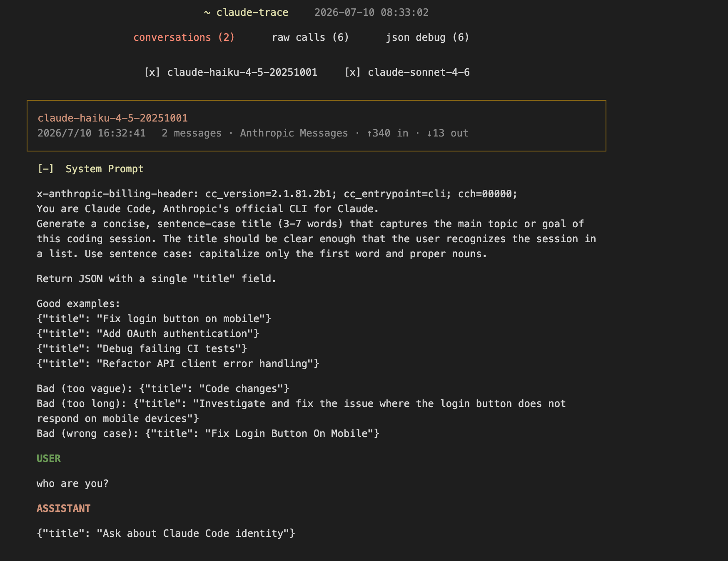Click the 2026/7/10 16:32:41 conversation date
This screenshot has height=561, width=728.
pos(92,133)
